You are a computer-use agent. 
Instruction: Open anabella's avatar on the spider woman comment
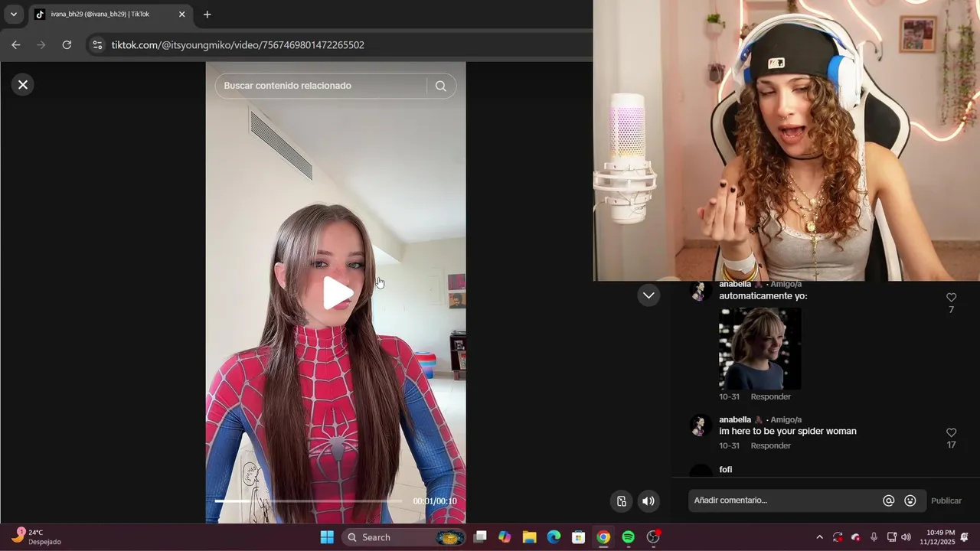point(701,426)
